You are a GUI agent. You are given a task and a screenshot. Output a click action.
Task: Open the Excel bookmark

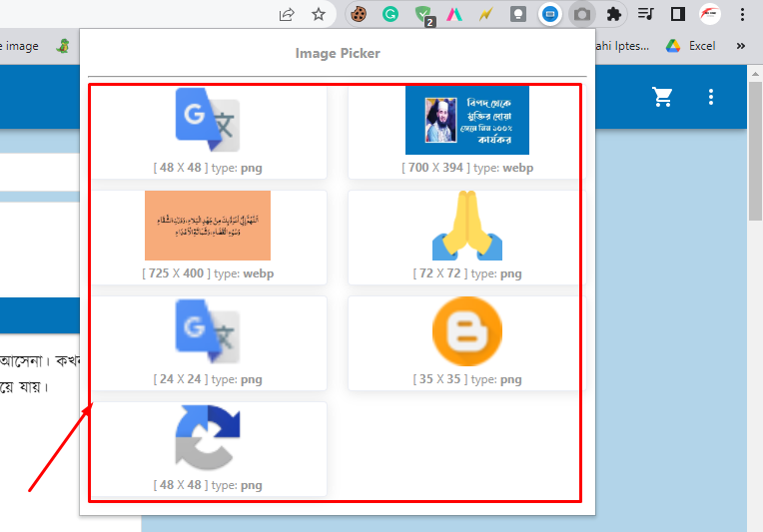(691, 46)
